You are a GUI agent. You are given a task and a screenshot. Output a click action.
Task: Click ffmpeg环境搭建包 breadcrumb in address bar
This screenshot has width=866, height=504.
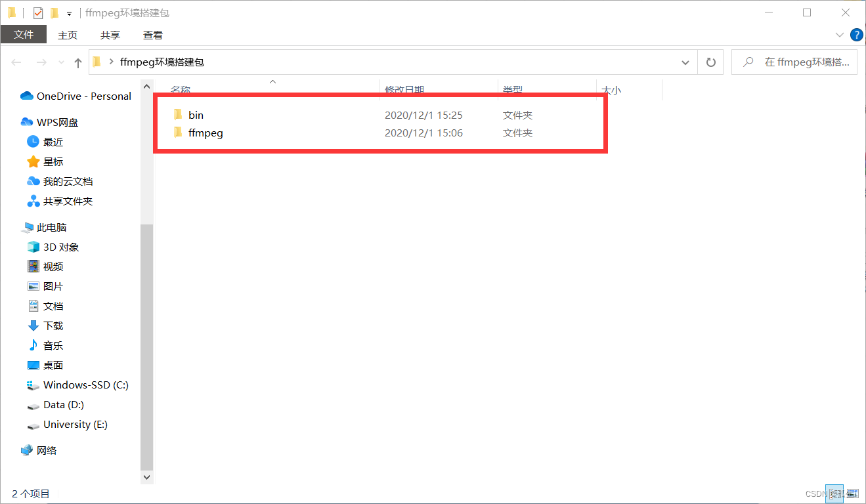[x=162, y=62]
